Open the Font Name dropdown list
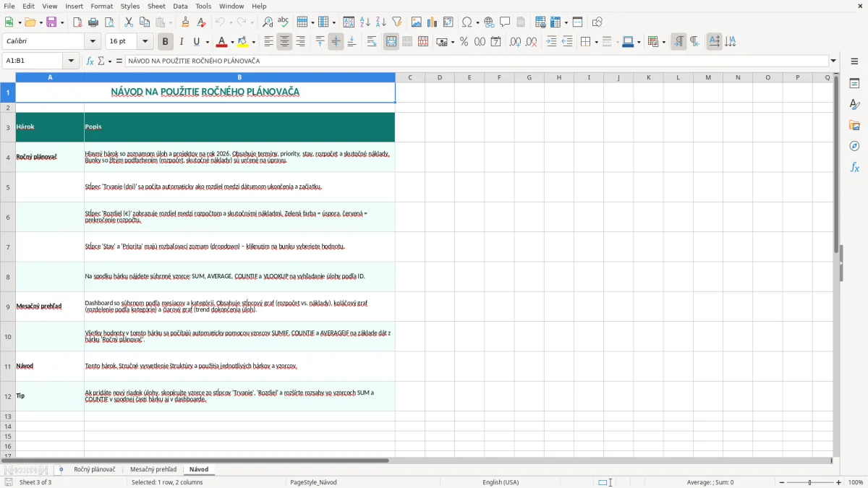Screen dimensions: 868x488 [93, 42]
